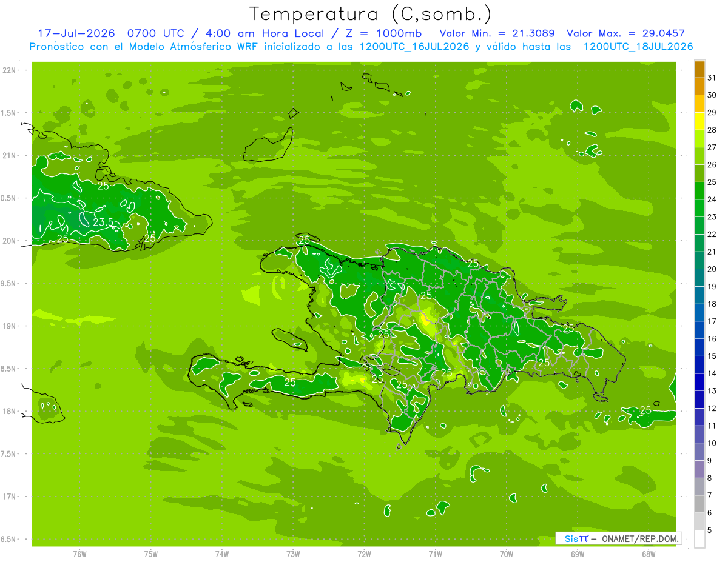Click the legend value '13'

[712, 391]
